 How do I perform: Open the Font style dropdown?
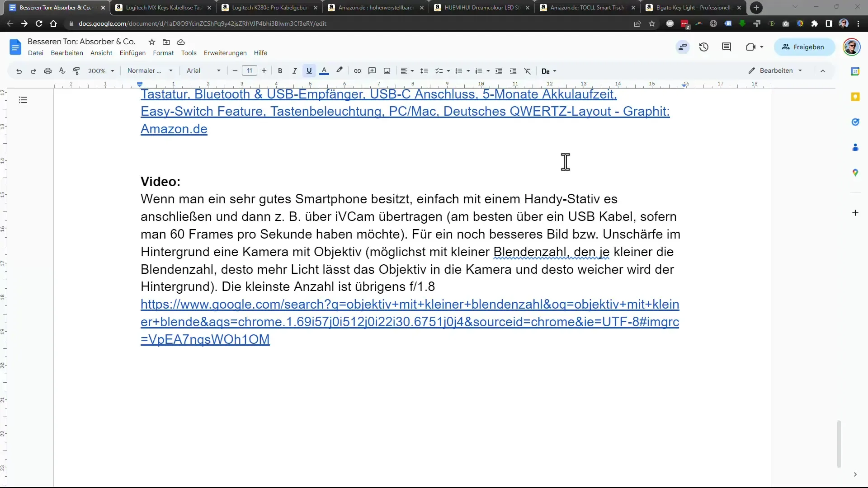pos(203,70)
